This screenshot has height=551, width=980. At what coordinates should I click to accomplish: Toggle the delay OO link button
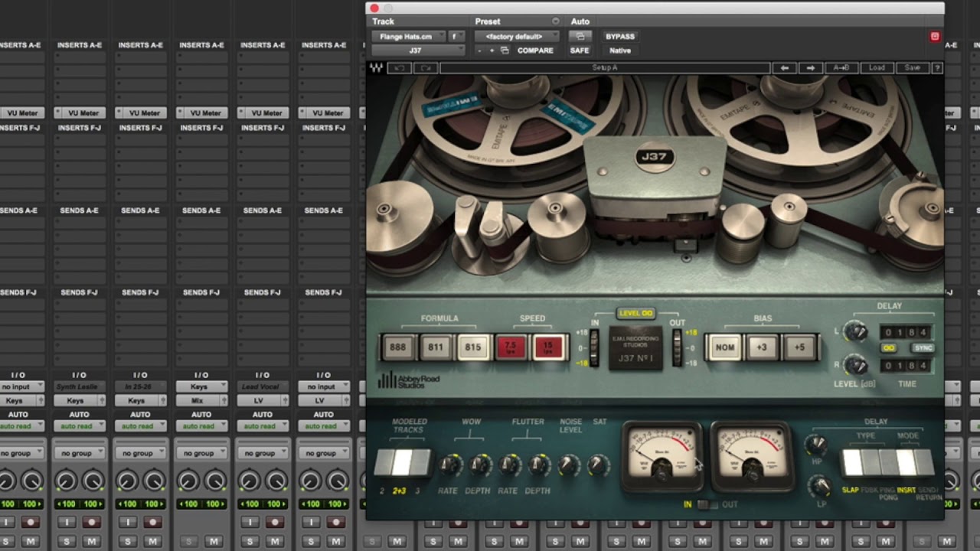[x=889, y=348]
